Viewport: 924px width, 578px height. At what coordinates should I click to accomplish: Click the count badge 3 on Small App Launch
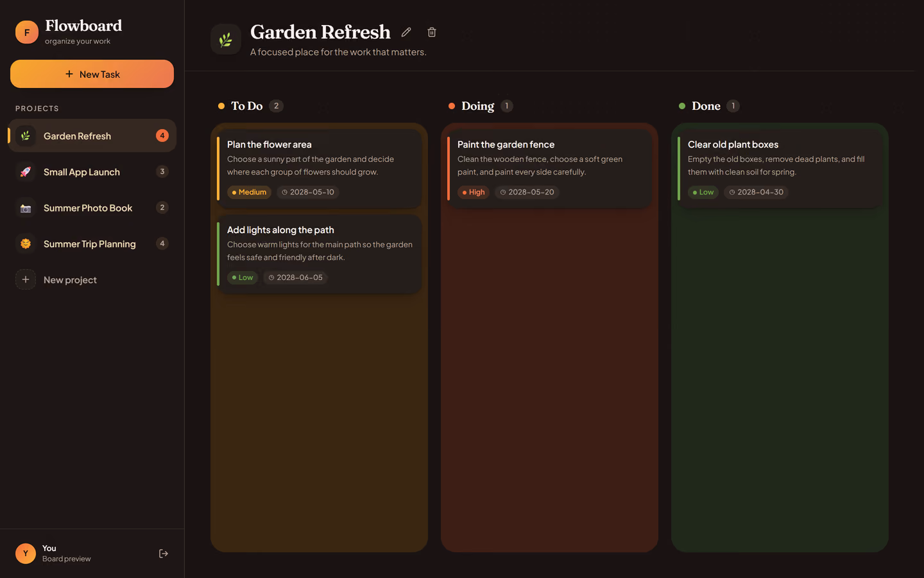click(x=162, y=171)
